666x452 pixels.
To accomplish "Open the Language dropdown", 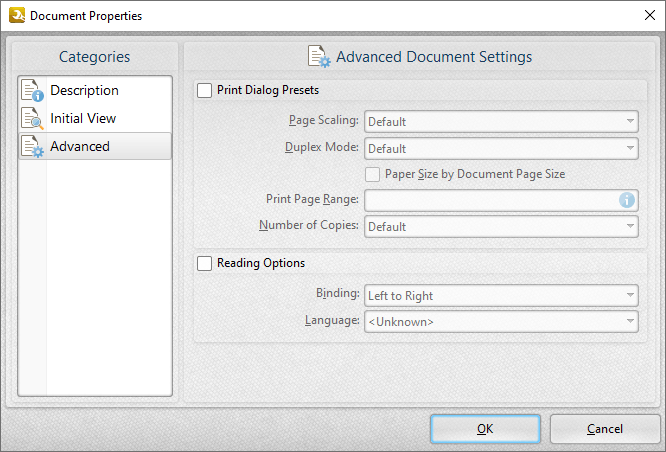I will pos(501,322).
